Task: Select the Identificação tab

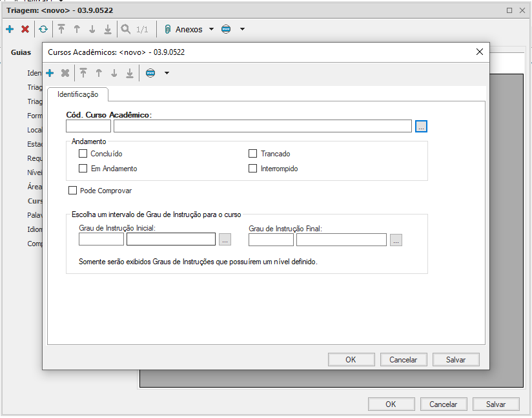Action: (77, 94)
